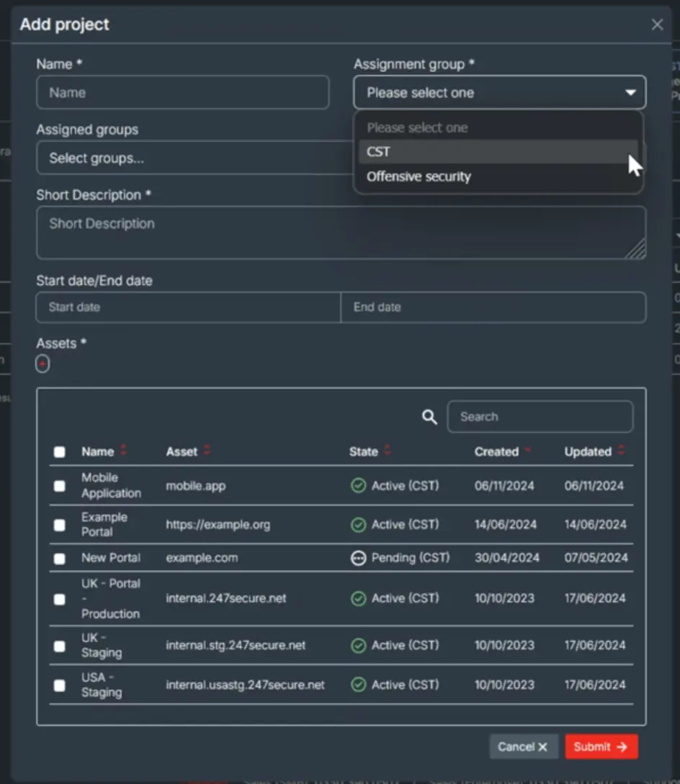The image size is (680, 784).
Task: Click the Name column header label
Action: pos(97,452)
